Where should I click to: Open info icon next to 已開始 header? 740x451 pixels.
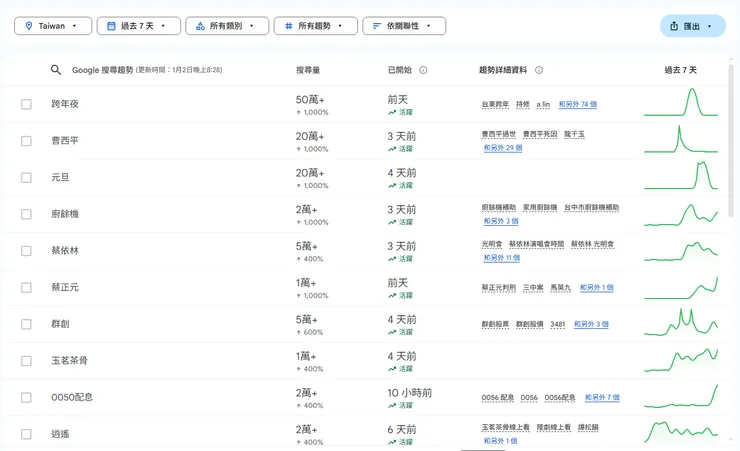point(423,70)
